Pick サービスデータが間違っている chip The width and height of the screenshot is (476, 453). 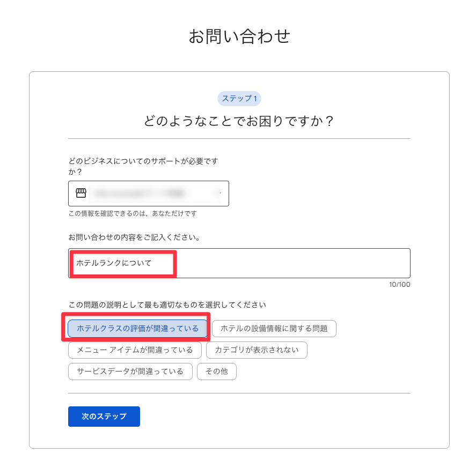(x=130, y=372)
